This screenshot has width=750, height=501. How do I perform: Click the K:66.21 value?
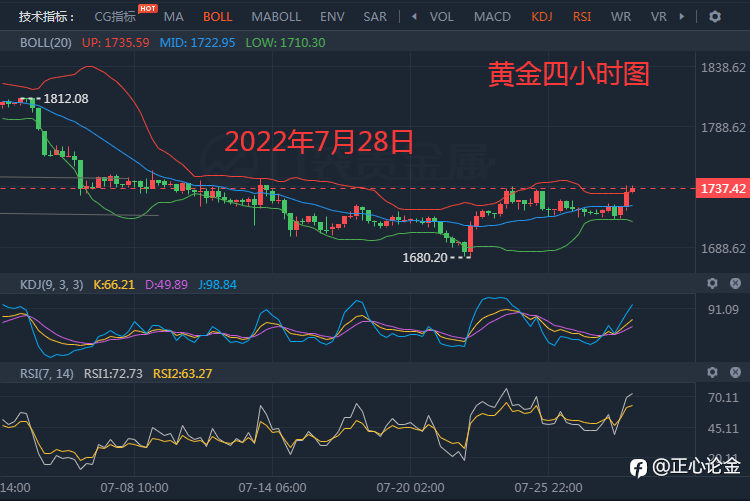pos(114,285)
